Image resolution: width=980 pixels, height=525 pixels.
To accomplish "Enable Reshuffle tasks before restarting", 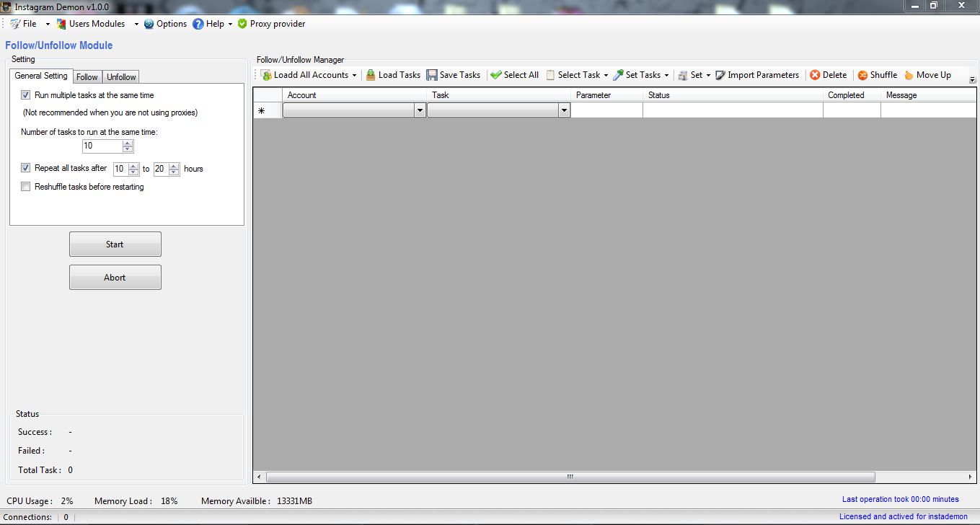I will (x=26, y=187).
